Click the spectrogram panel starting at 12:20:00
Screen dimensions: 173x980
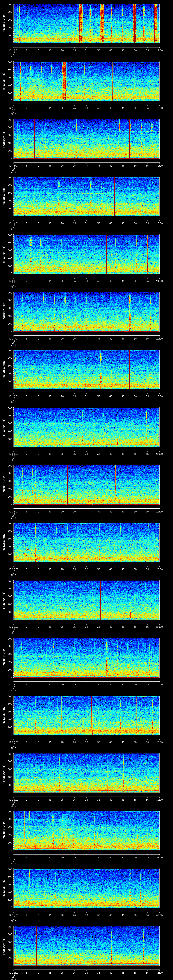coord(87,254)
